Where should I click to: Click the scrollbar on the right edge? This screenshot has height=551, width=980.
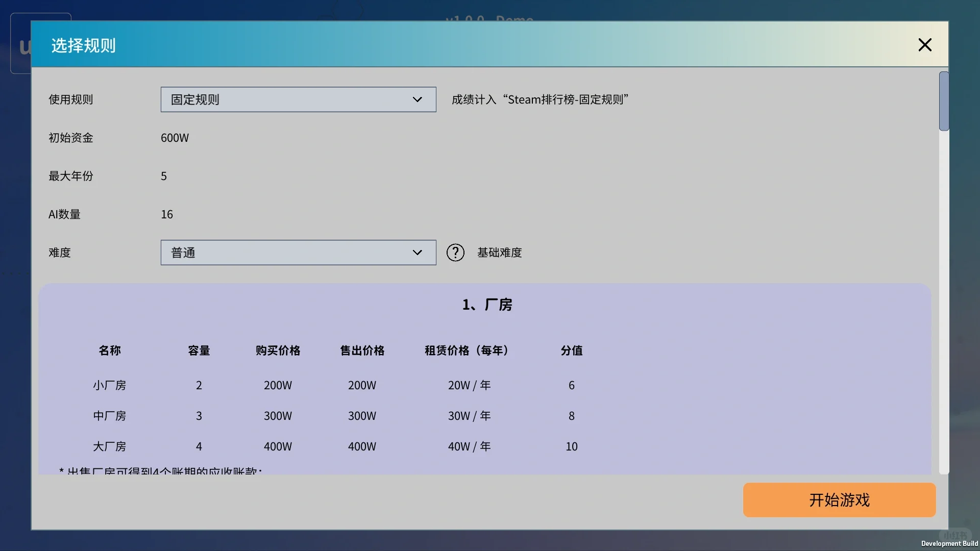944,102
